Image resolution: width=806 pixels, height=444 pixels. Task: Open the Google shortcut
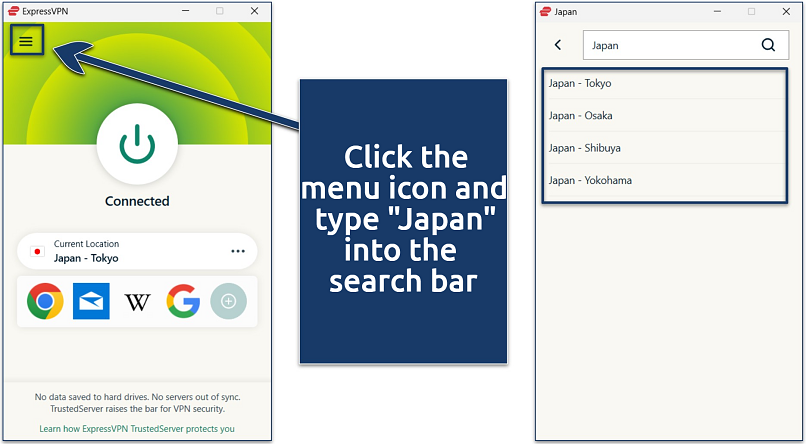tap(183, 301)
